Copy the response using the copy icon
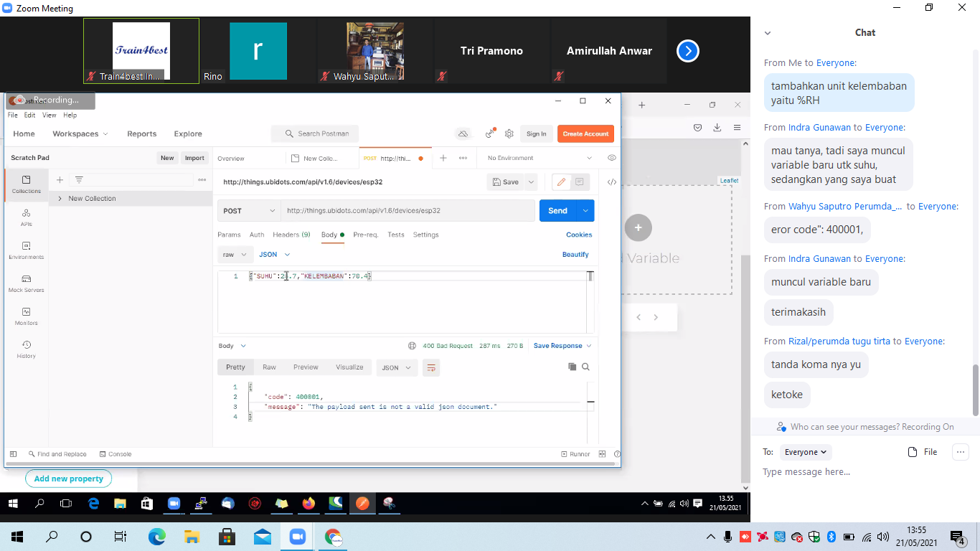Viewport: 980px width, 551px height. coord(572,367)
